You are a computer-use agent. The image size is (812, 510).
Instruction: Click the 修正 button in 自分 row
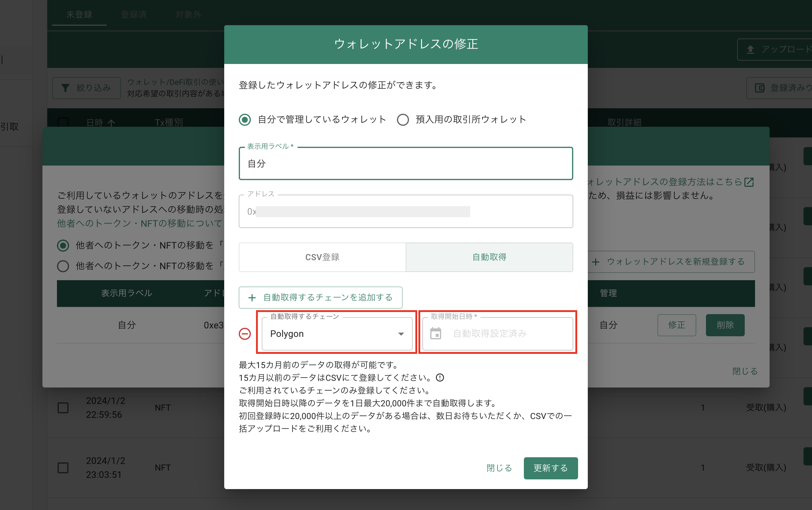[677, 325]
